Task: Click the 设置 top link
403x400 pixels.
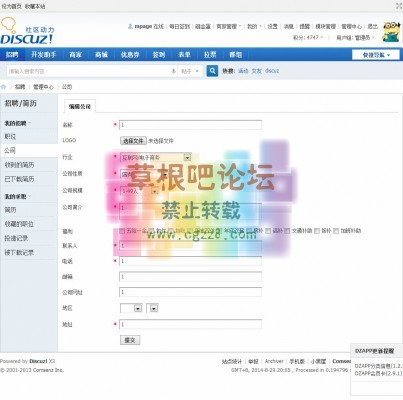Action: tap(272, 26)
